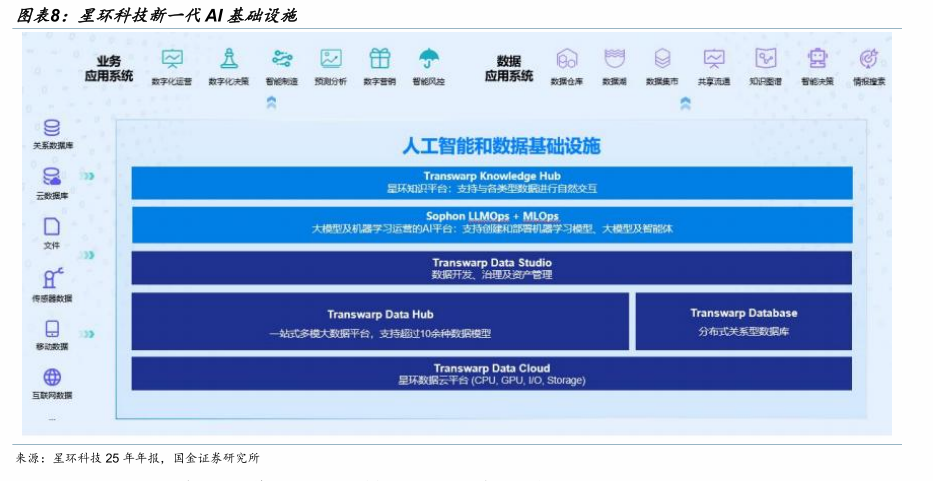Click the ellipsis below 互联网数据
933x481 pixels.
(x=52, y=418)
